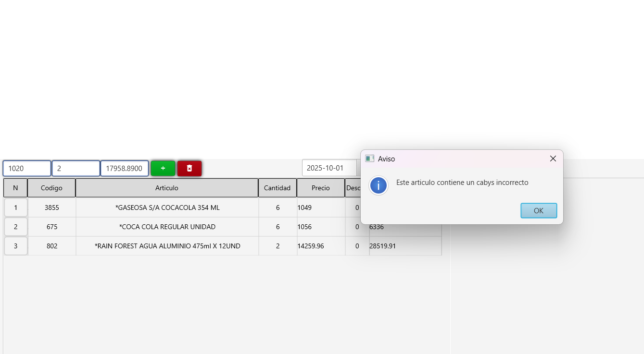Click the price field showing 17958.8900
Viewport: 644px width, 354px height.
124,168
